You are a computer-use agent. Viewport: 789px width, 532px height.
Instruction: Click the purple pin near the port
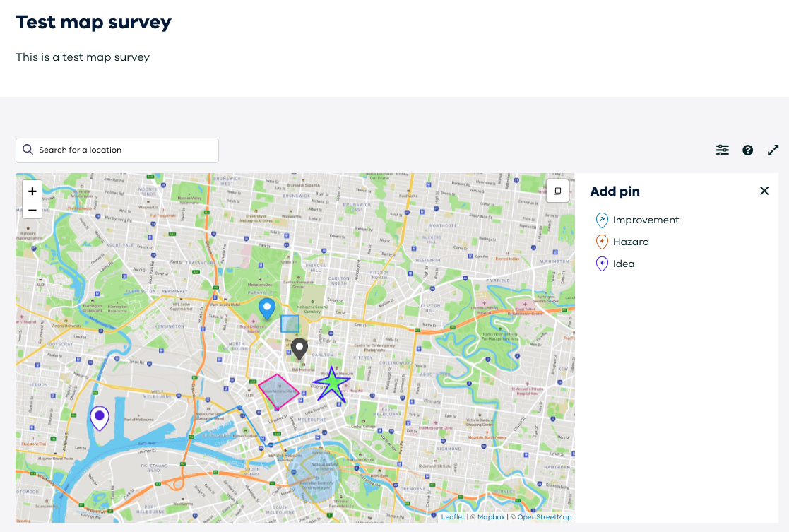[x=100, y=417]
